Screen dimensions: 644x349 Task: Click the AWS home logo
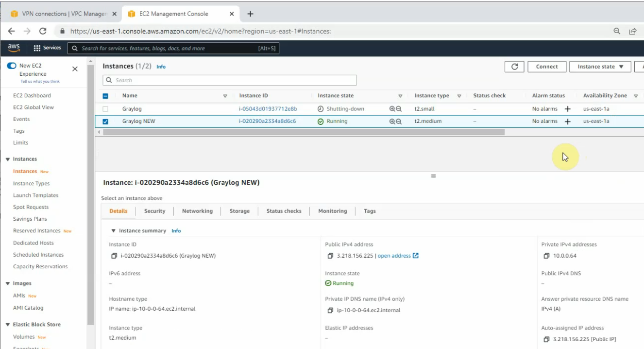(14, 47)
